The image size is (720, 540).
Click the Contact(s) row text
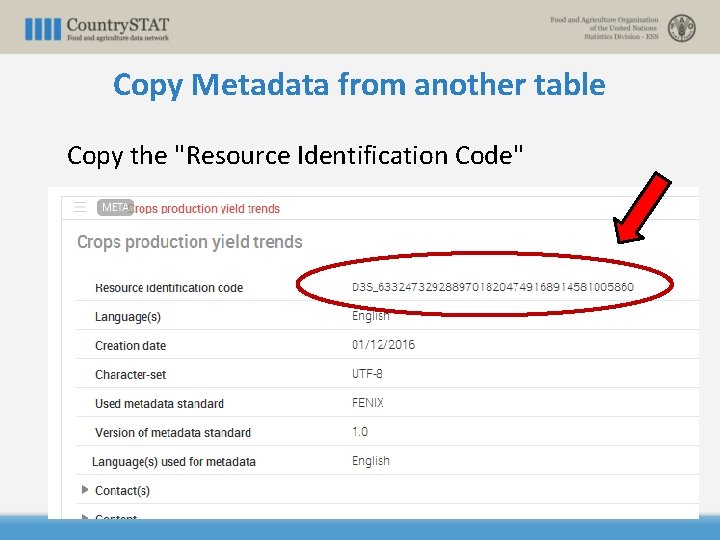(122, 491)
